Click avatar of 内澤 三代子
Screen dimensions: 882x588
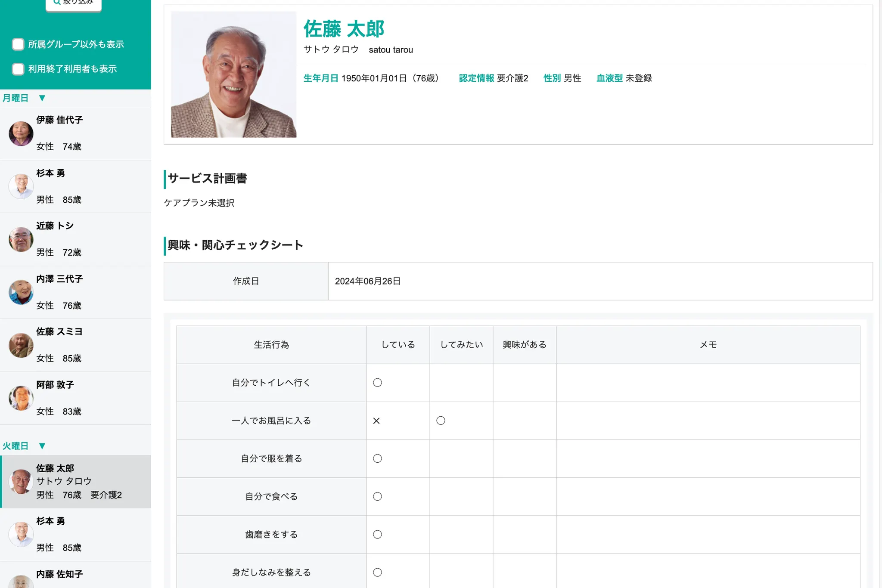21,292
